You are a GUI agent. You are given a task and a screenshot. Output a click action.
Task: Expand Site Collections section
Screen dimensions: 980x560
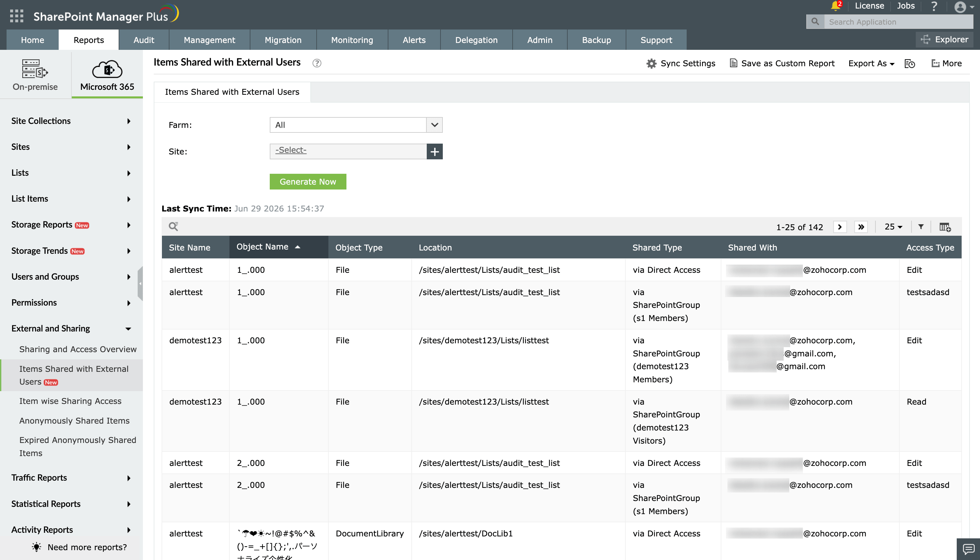tap(71, 121)
